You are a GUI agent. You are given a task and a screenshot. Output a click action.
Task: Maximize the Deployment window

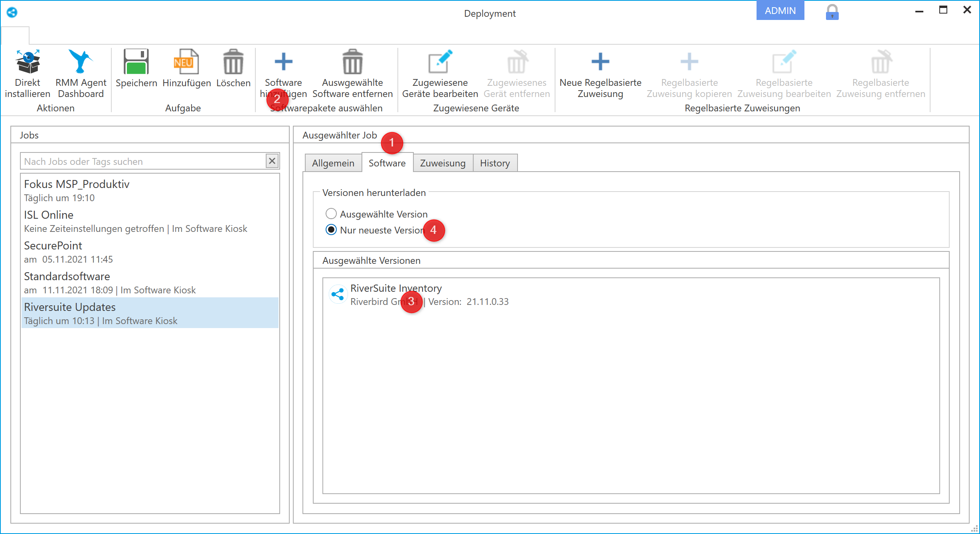tap(943, 10)
